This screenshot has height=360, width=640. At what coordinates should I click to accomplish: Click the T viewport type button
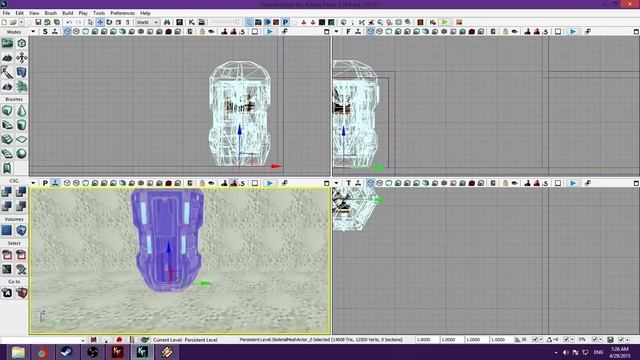point(348,183)
